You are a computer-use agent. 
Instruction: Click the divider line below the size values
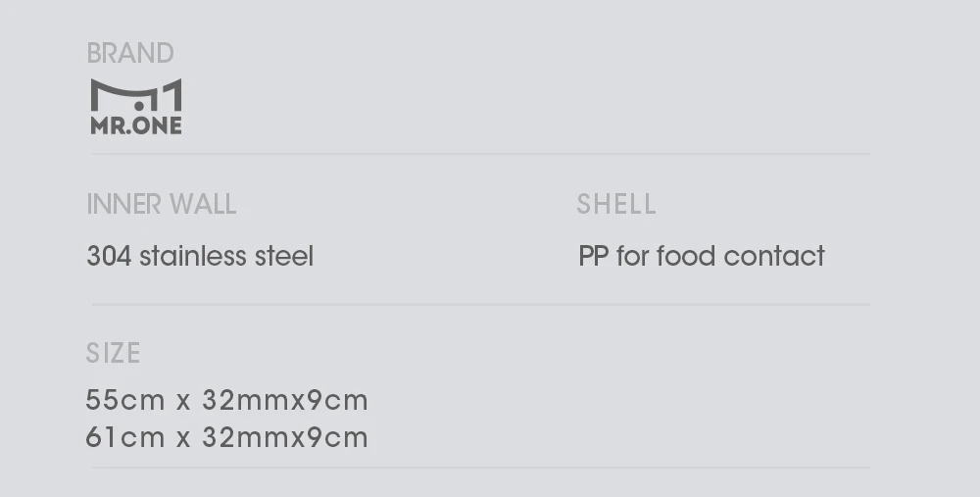pyautogui.click(x=480, y=468)
